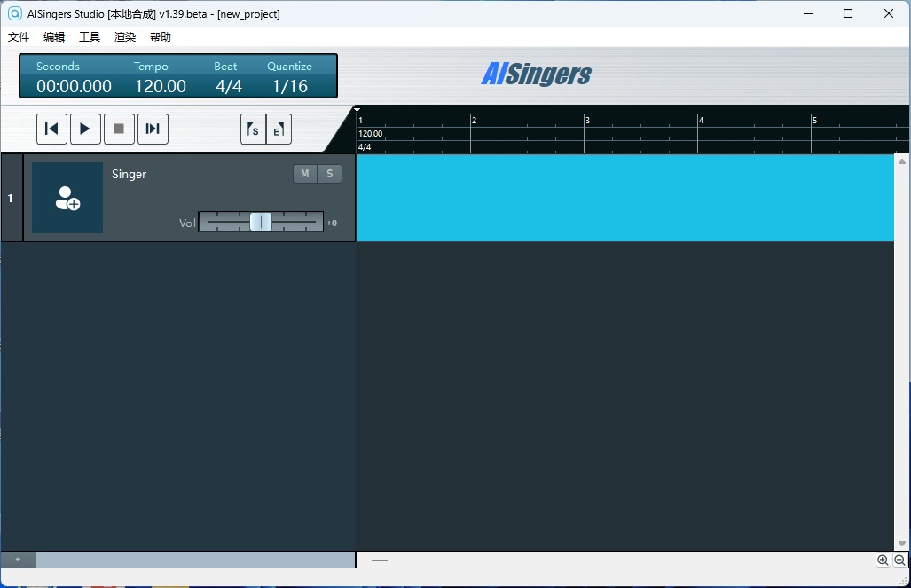Open the 文件 menu
911x588 pixels.
pyautogui.click(x=19, y=37)
